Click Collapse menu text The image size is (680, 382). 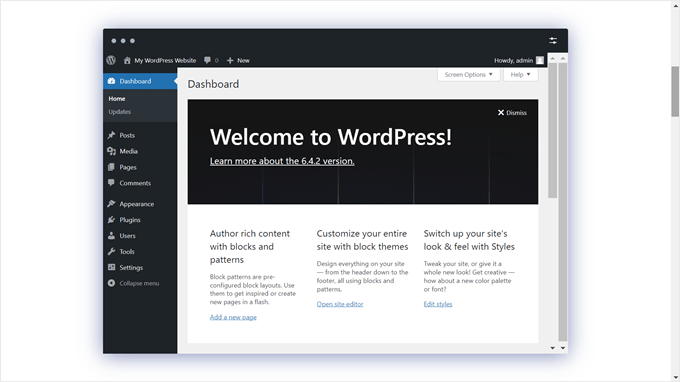click(x=139, y=283)
